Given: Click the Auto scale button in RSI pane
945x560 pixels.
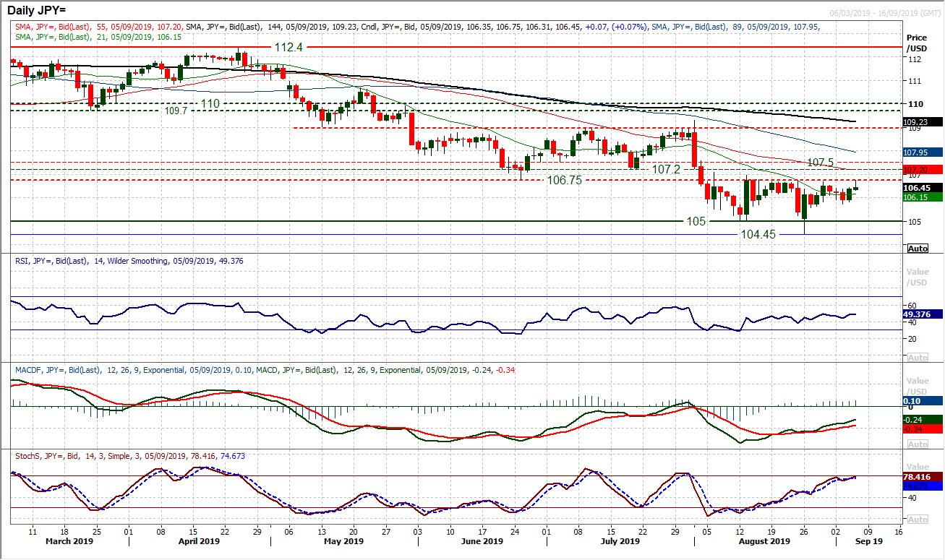Looking at the screenshot, I should (x=917, y=358).
